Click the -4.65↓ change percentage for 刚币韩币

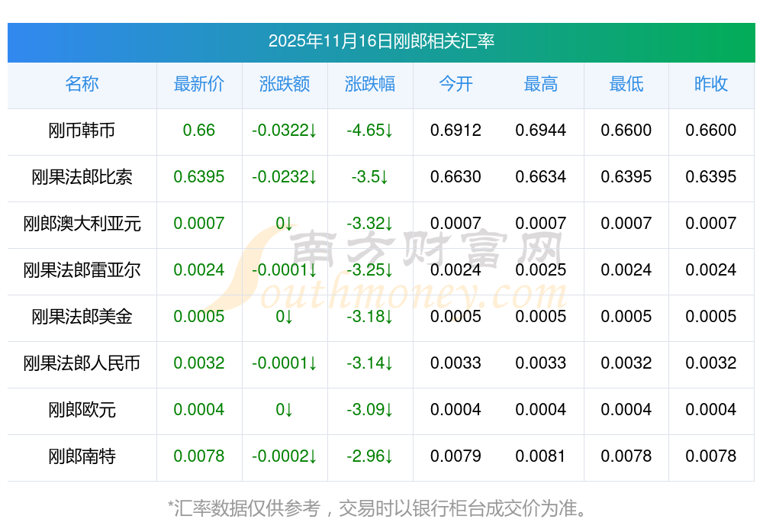tap(369, 131)
